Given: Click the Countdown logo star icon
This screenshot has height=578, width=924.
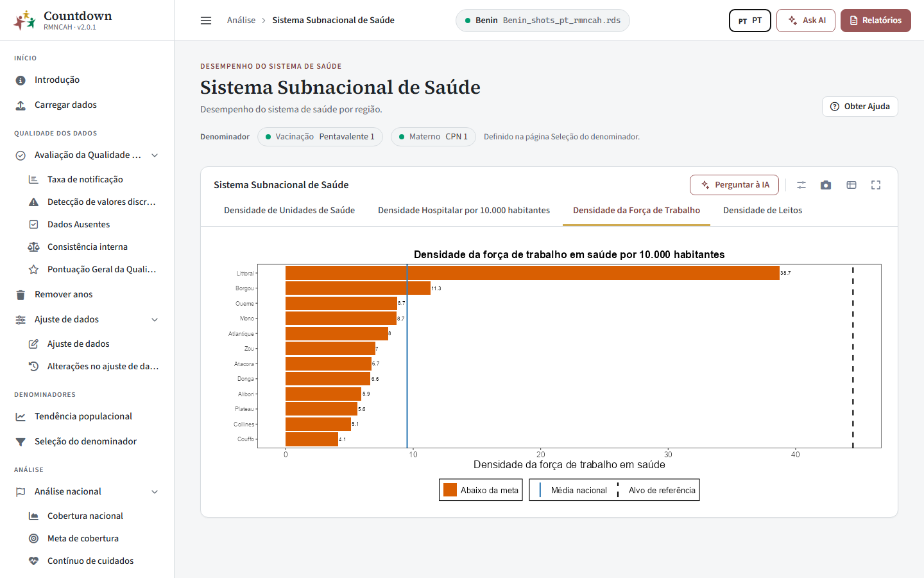Looking at the screenshot, I should pyautogui.click(x=25, y=21).
